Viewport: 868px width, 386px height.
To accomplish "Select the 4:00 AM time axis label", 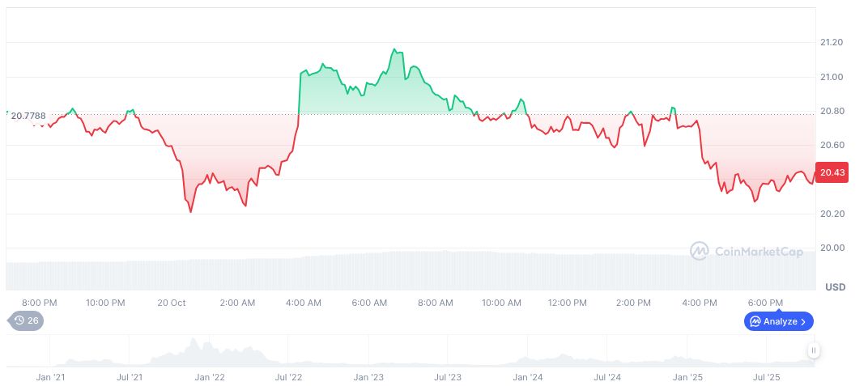I will click(x=304, y=303).
